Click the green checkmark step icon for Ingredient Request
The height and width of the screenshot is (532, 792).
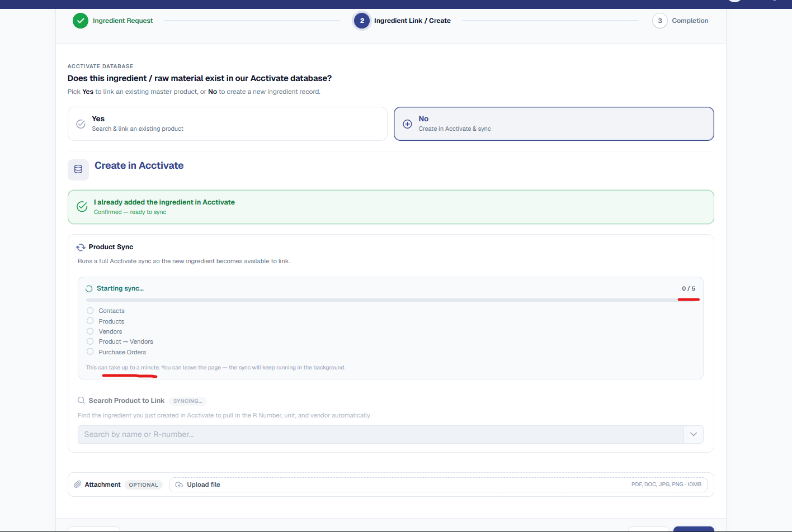pyautogui.click(x=81, y=21)
